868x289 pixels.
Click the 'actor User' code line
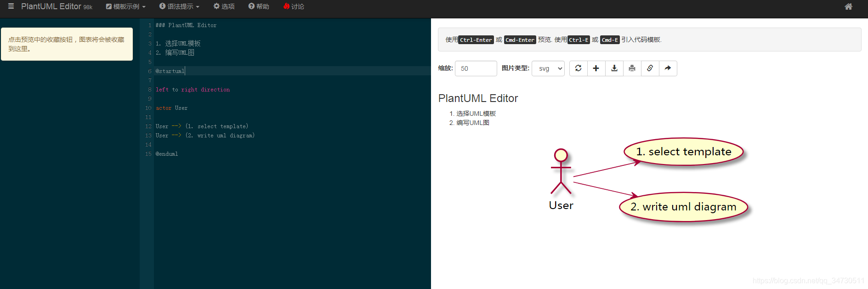click(x=171, y=108)
